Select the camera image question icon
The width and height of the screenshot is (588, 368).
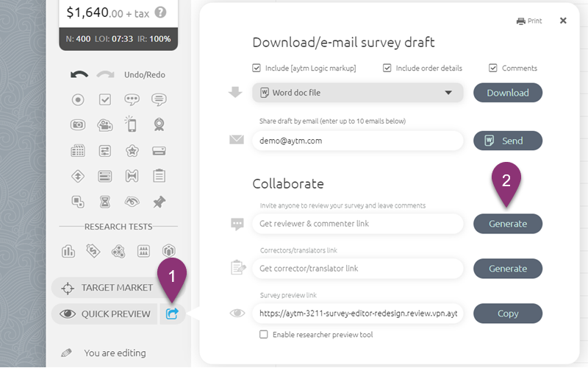click(x=78, y=125)
